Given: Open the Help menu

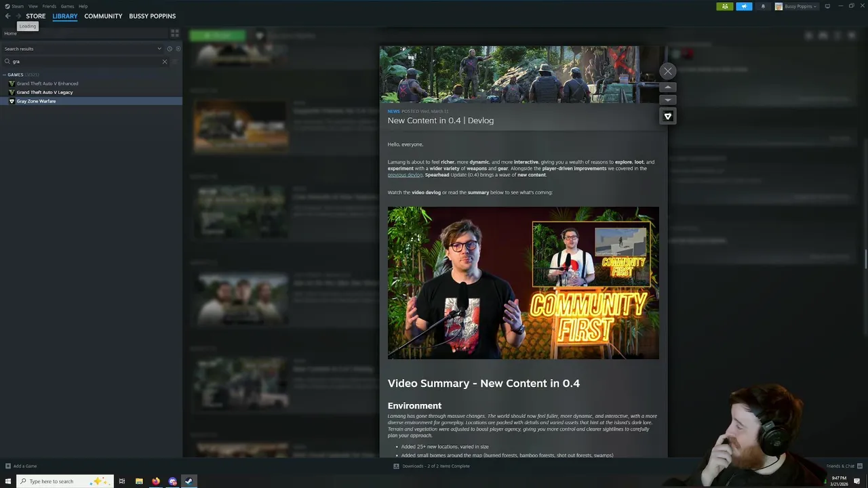Looking at the screenshot, I should point(83,6).
